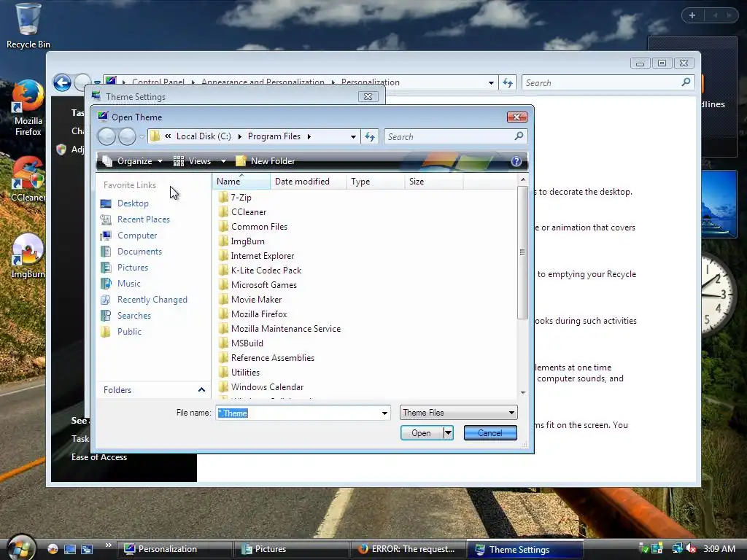
Task: Click Open button
Action: [x=422, y=433]
